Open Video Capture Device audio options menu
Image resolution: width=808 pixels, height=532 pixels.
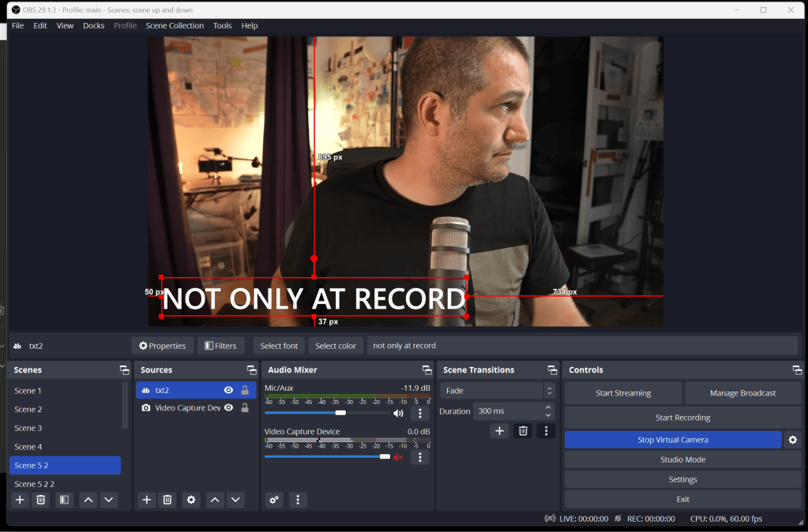tap(420, 457)
